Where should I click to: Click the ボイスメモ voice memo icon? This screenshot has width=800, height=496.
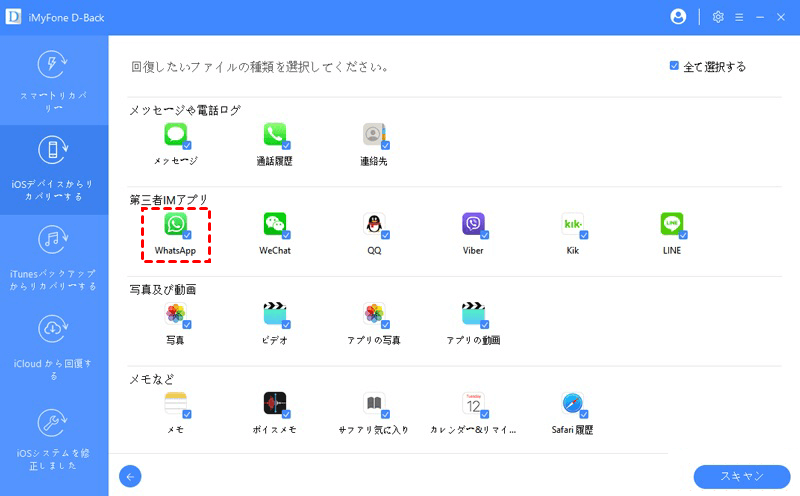(274, 403)
